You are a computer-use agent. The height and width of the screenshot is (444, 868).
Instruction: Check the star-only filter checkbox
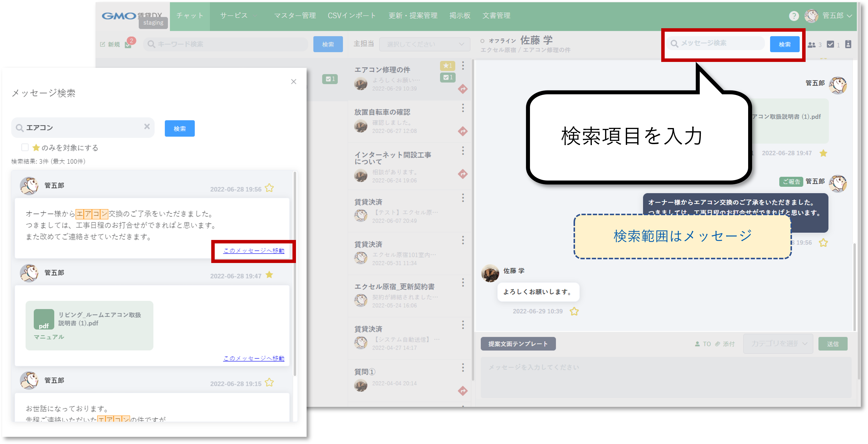25,147
